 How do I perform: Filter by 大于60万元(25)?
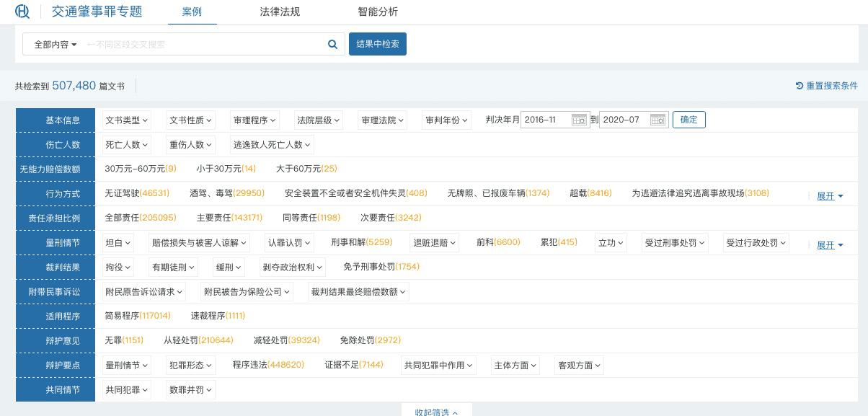click(306, 169)
